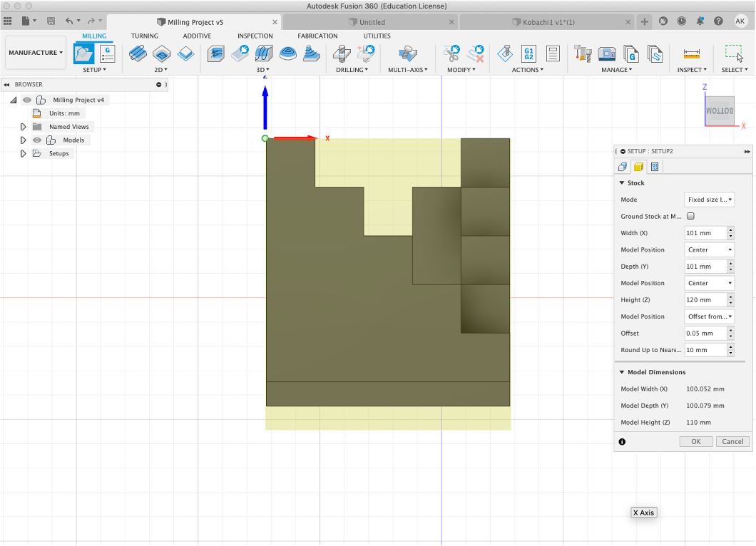Open the stock Mode dropdown
This screenshot has width=756, height=546.
coord(709,200)
